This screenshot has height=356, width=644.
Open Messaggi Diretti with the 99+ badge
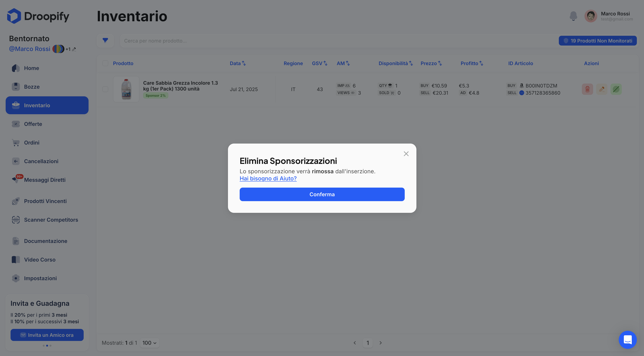47,180
